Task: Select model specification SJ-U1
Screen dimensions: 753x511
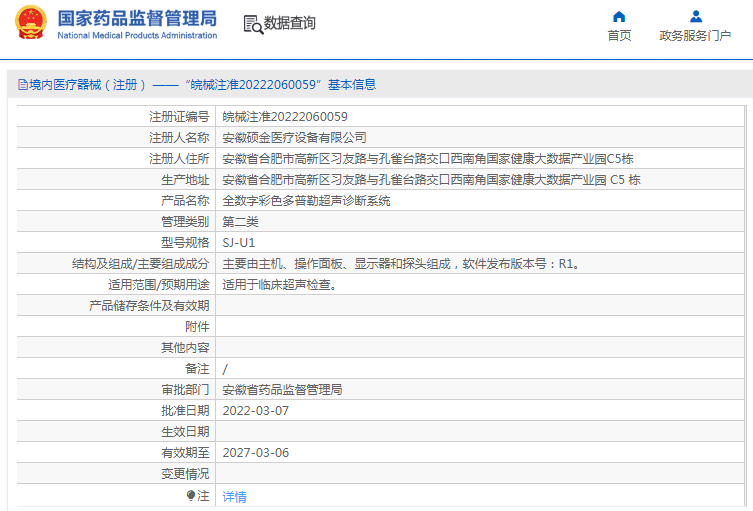Action: point(239,243)
